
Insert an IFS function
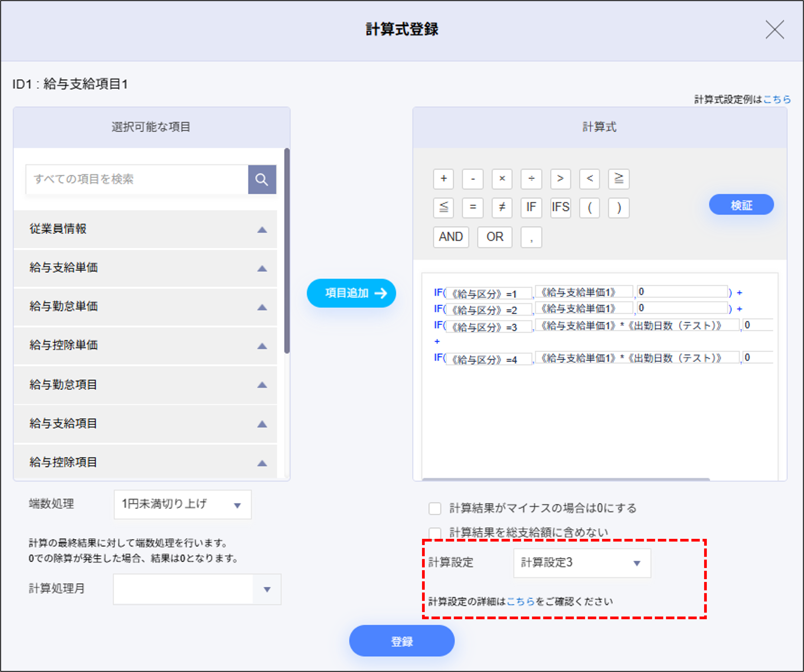[x=560, y=208]
